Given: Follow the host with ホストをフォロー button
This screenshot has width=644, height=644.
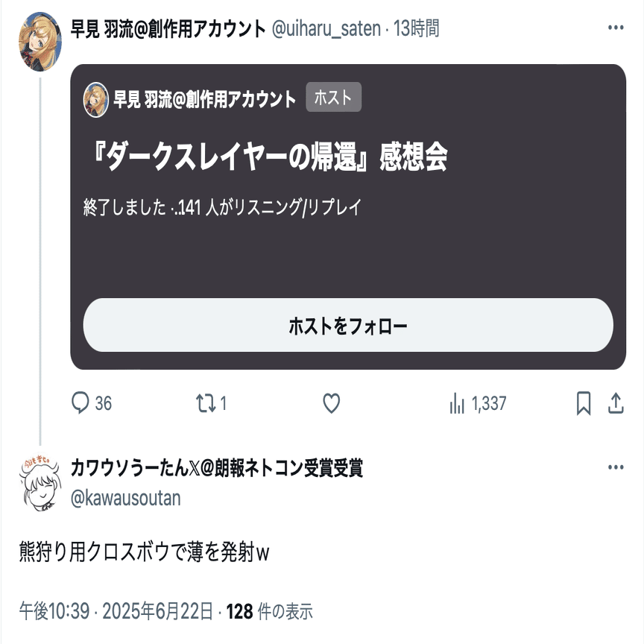Looking at the screenshot, I should click(348, 325).
